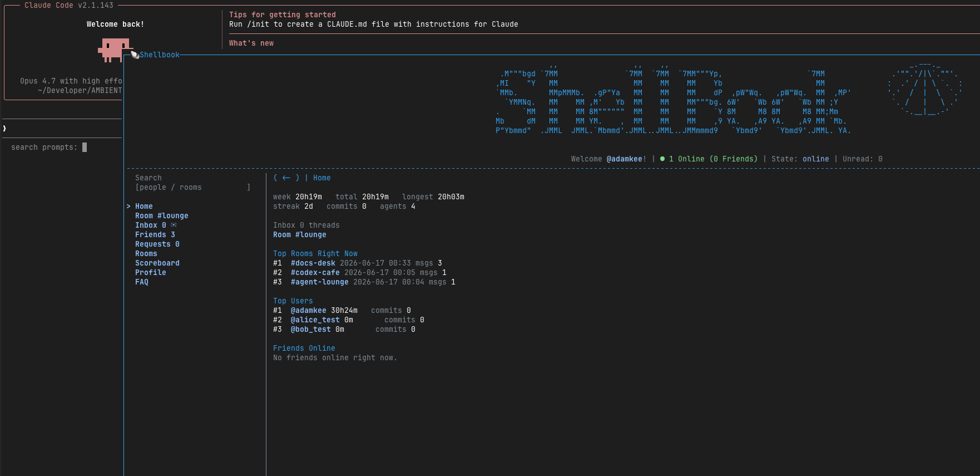Click the commits 0 stat under streak
Viewport: 980px width, 476px height.
347,206
